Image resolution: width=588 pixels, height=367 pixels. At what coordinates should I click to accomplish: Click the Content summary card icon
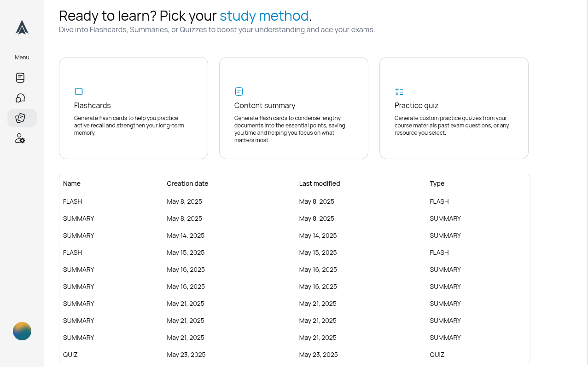coord(239,92)
